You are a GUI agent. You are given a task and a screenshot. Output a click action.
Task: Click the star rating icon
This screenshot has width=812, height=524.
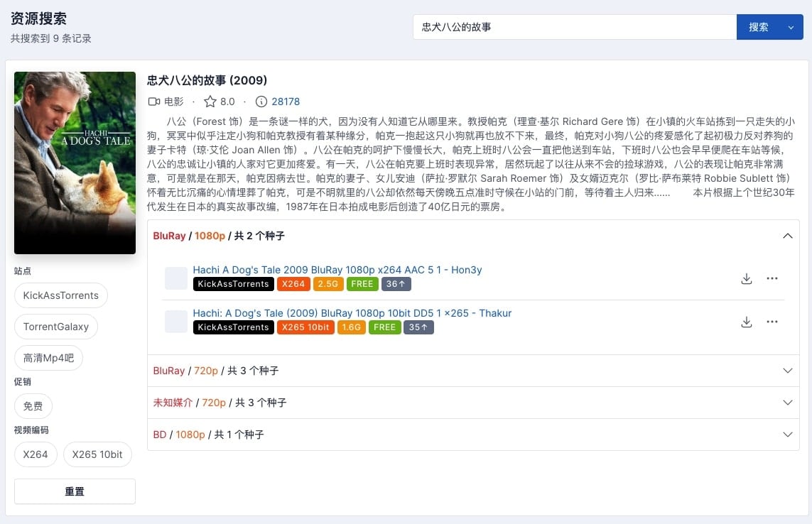coord(210,102)
